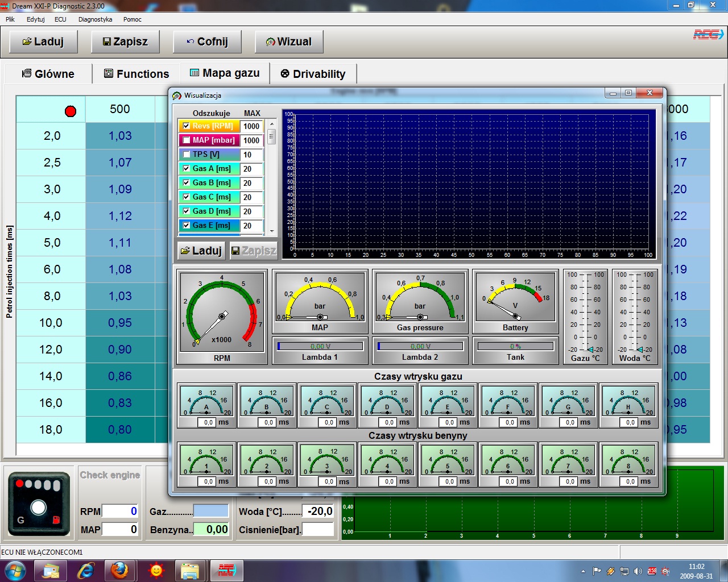Screen dimensions: 728x582
Task: Select map cell 0,80 in row 18,0
Action: tap(120, 430)
